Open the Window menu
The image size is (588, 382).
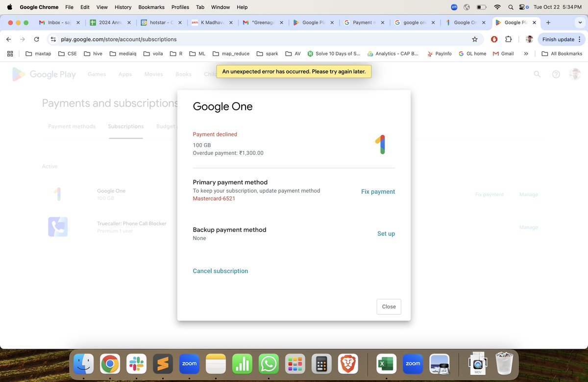220,7
